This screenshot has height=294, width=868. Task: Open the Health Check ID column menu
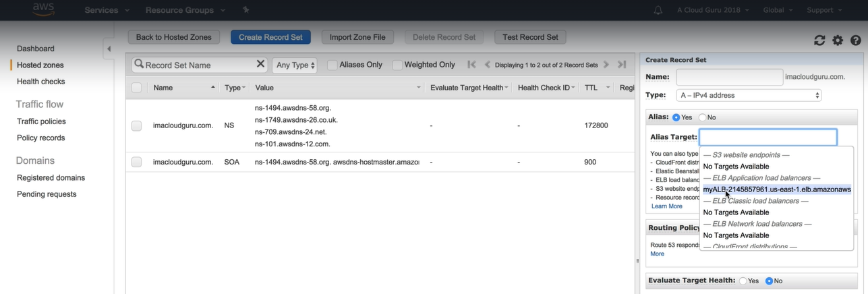coord(573,88)
